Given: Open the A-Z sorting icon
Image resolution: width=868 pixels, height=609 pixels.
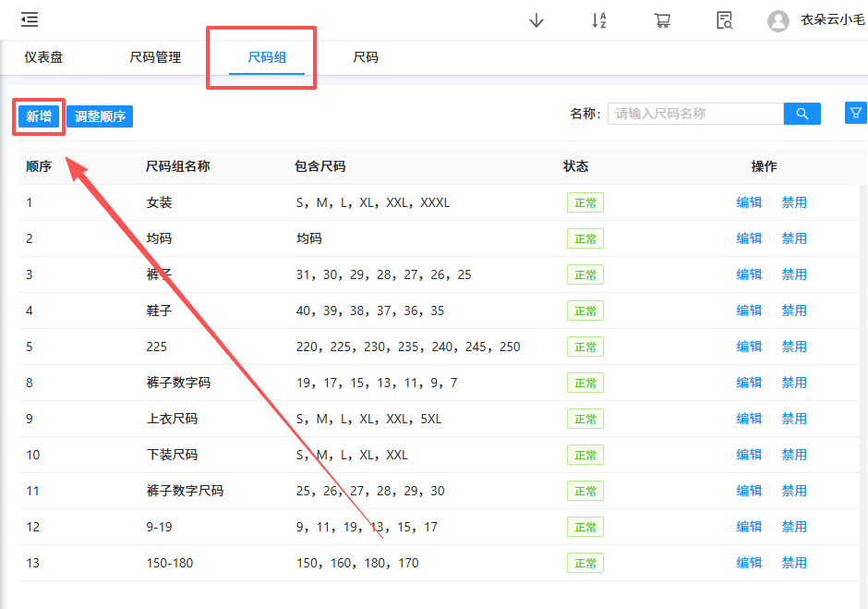Looking at the screenshot, I should click(x=599, y=19).
